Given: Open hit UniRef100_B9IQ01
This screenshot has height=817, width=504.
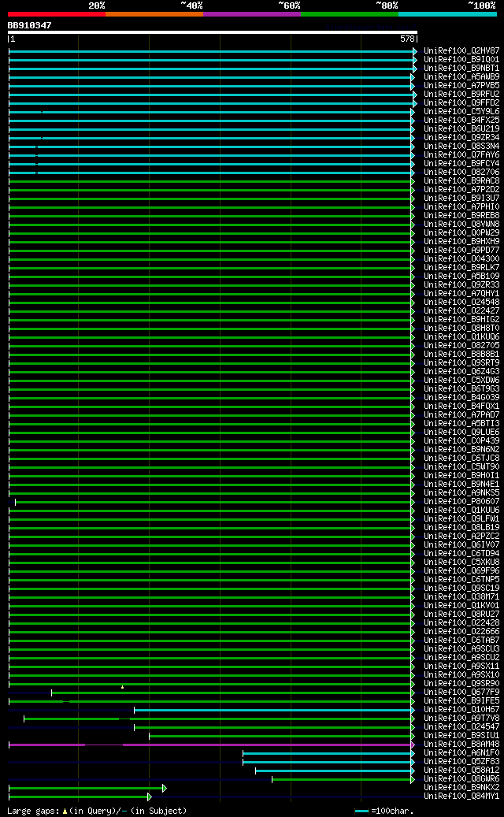Looking at the screenshot, I should click(461, 60).
